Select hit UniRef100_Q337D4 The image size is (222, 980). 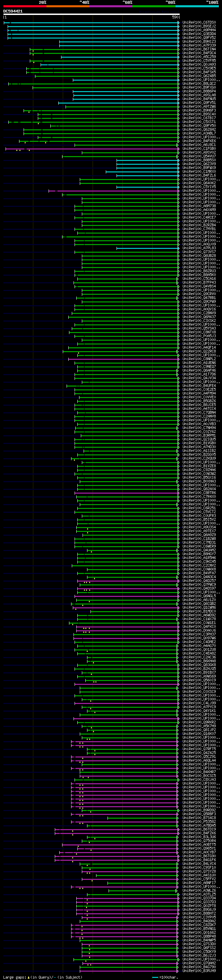(199, 898)
